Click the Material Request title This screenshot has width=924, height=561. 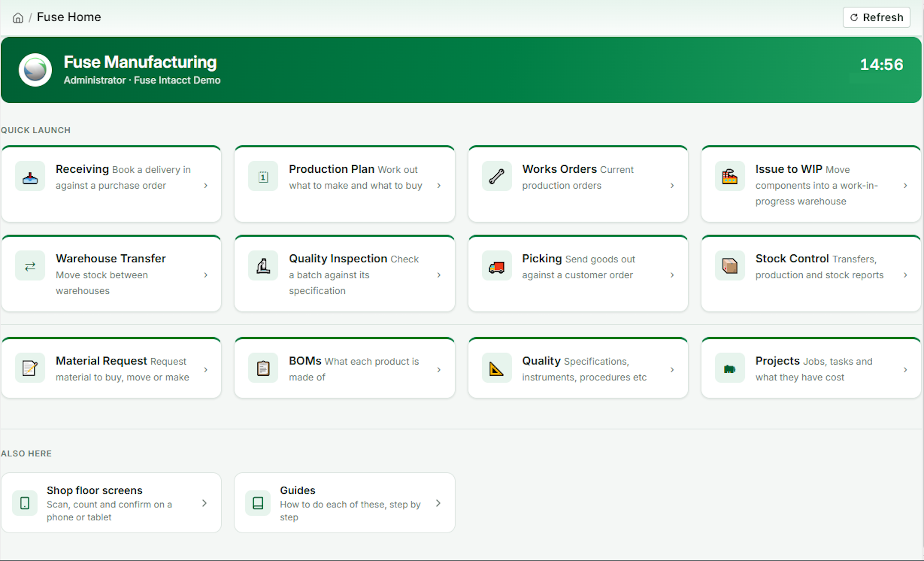(101, 361)
